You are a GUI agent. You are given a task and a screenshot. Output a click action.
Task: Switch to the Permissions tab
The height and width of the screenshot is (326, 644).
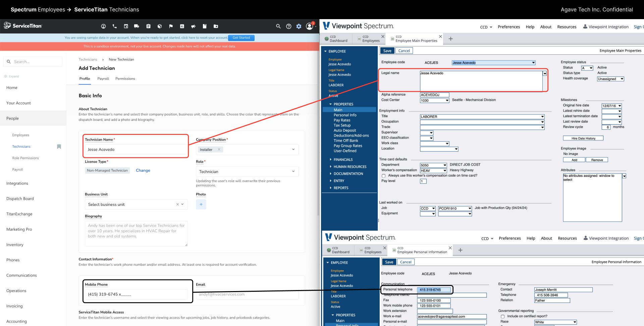[125, 79]
